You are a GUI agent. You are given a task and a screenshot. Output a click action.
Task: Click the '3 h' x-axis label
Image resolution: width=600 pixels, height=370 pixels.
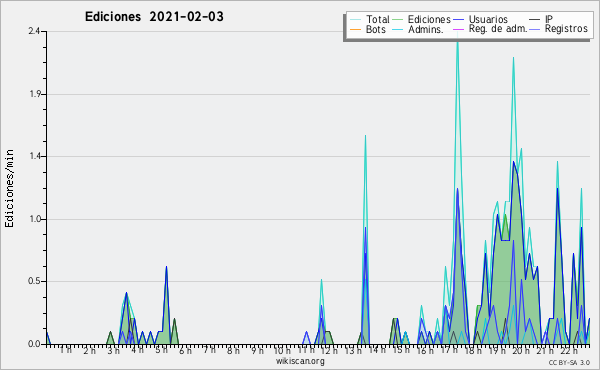tap(113, 351)
